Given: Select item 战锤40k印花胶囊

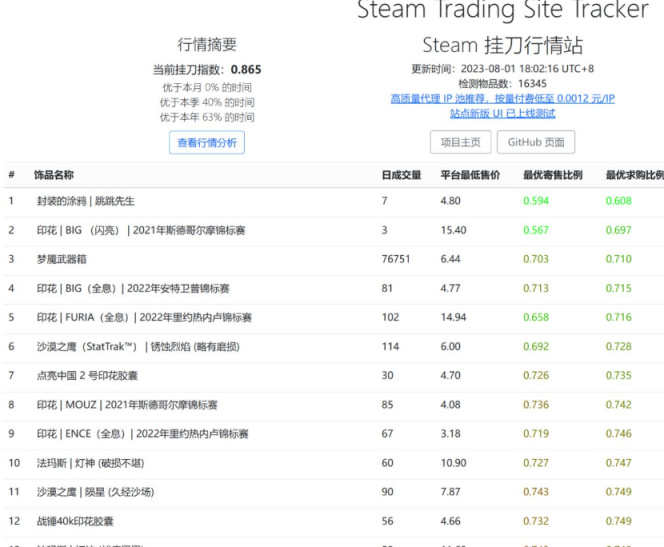Looking at the screenshot, I should tap(75, 521).
